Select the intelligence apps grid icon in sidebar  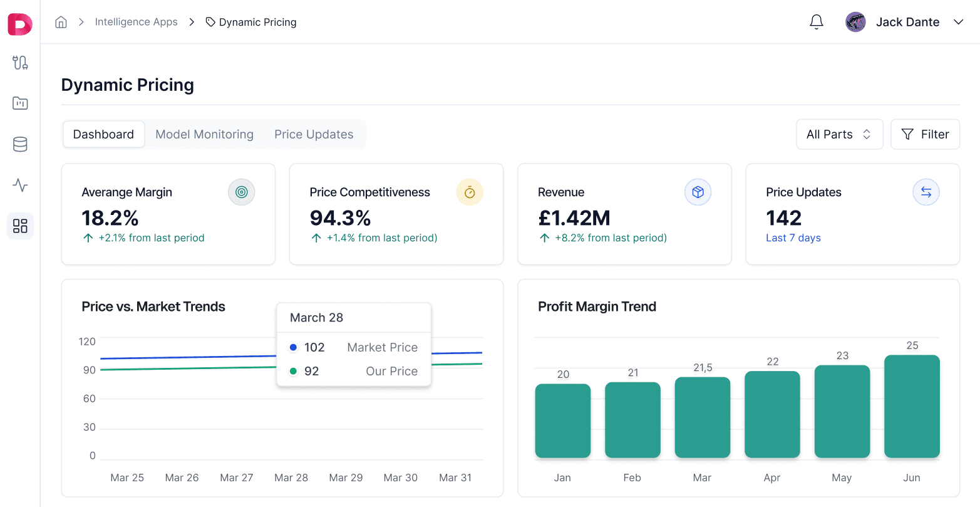pyautogui.click(x=20, y=226)
